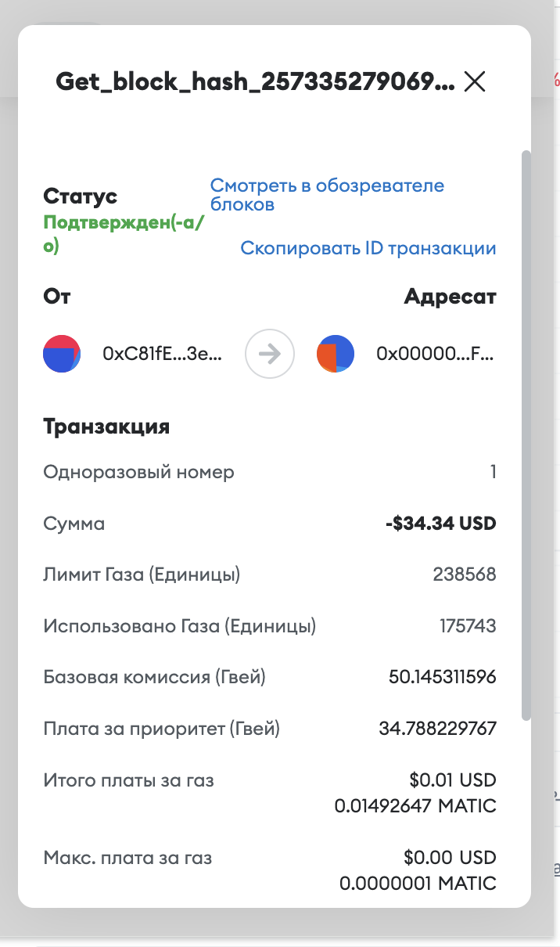Screen dimensions: 560x947
Task: Click max gas fee 0.0000001 MATIC
Action: (418, 884)
